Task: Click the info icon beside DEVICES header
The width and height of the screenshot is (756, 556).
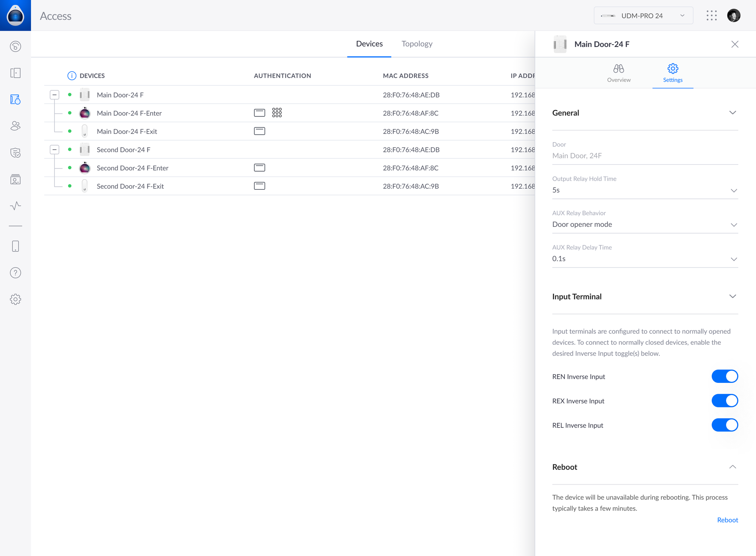Action: (x=71, y=76)
